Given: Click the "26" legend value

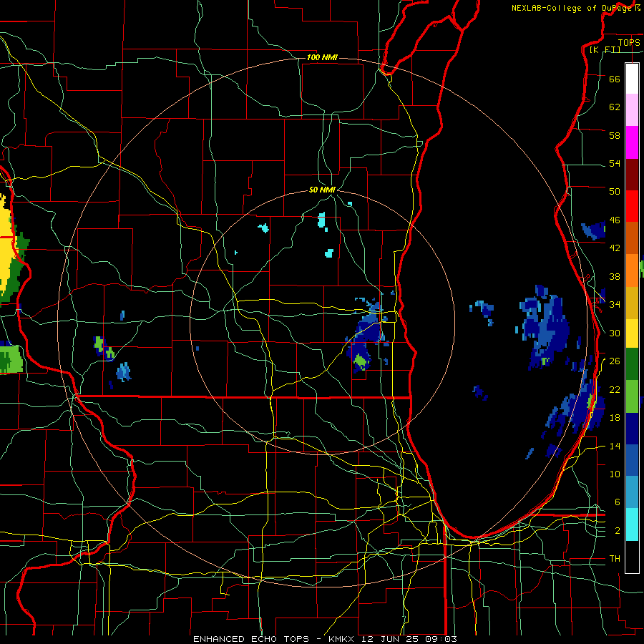Looking at the screenshot, I should (615, 361).
